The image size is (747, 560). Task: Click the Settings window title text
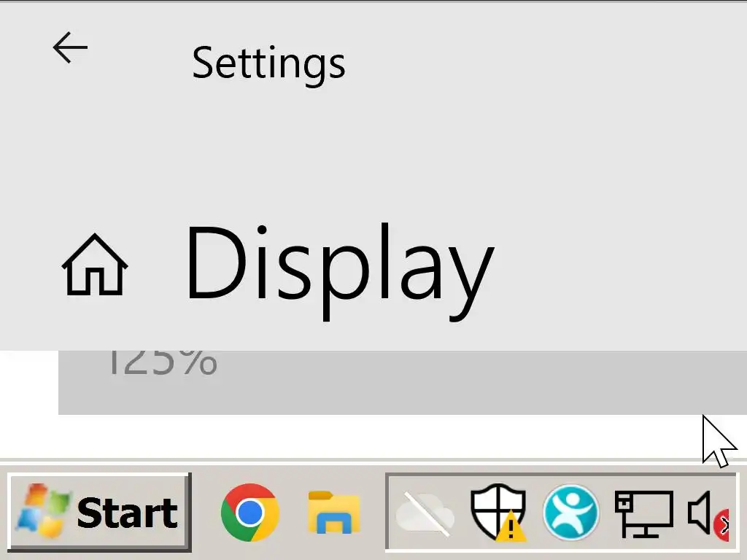[x=268, y=64]
